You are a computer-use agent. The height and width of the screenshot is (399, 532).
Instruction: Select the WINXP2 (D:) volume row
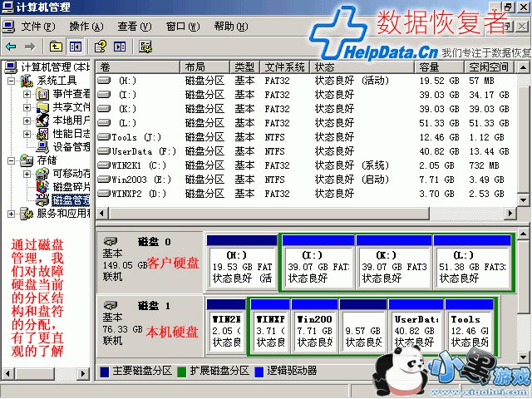coord(306,194)
